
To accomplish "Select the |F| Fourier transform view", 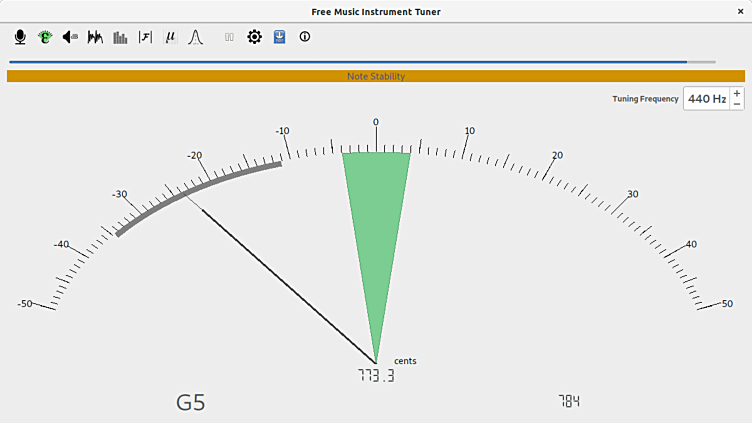I will pyautogui.click(x=146, y=37).
